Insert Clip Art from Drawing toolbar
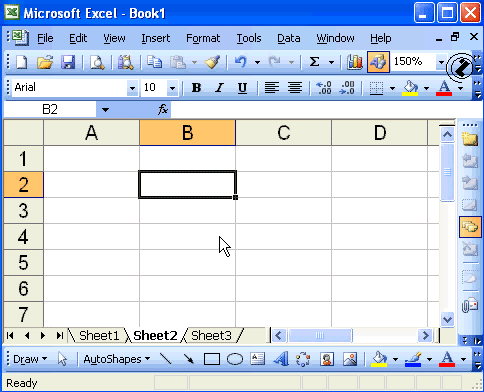This screenshot has width=484, height=392. (327, 359)
